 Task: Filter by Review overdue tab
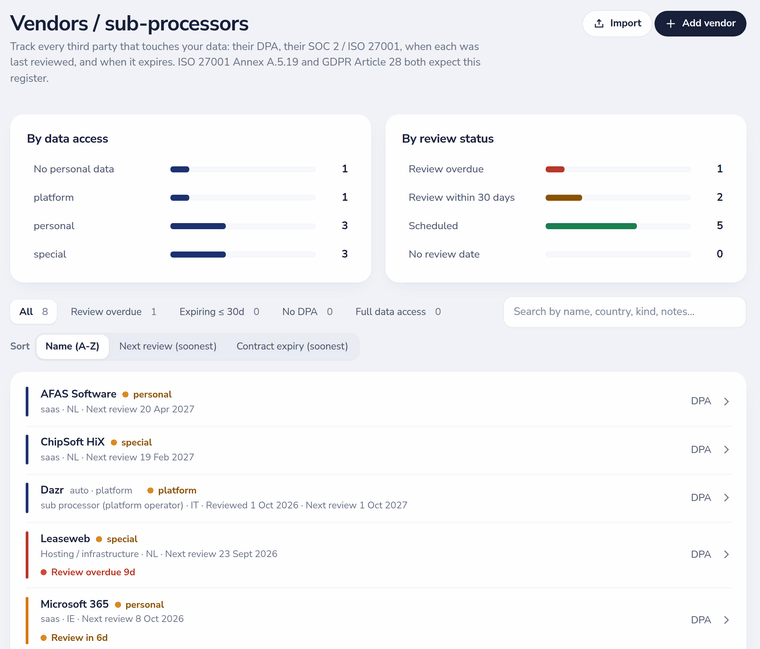point(113,312)
